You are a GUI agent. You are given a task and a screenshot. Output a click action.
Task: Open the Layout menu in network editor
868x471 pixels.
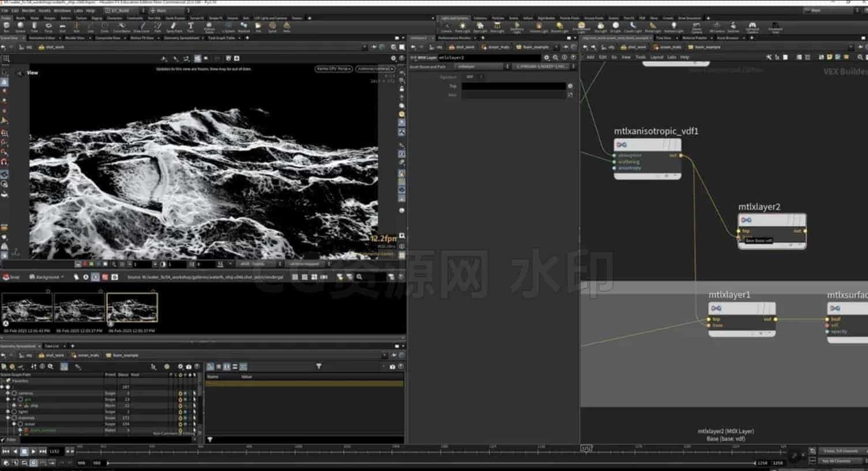[657, 57]
